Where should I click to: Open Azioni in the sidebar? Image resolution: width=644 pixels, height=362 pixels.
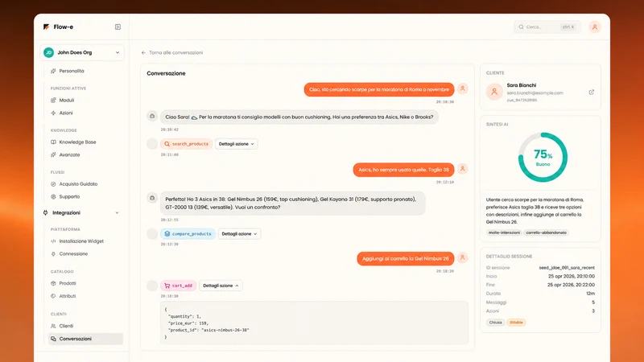[x=66, y=113]
